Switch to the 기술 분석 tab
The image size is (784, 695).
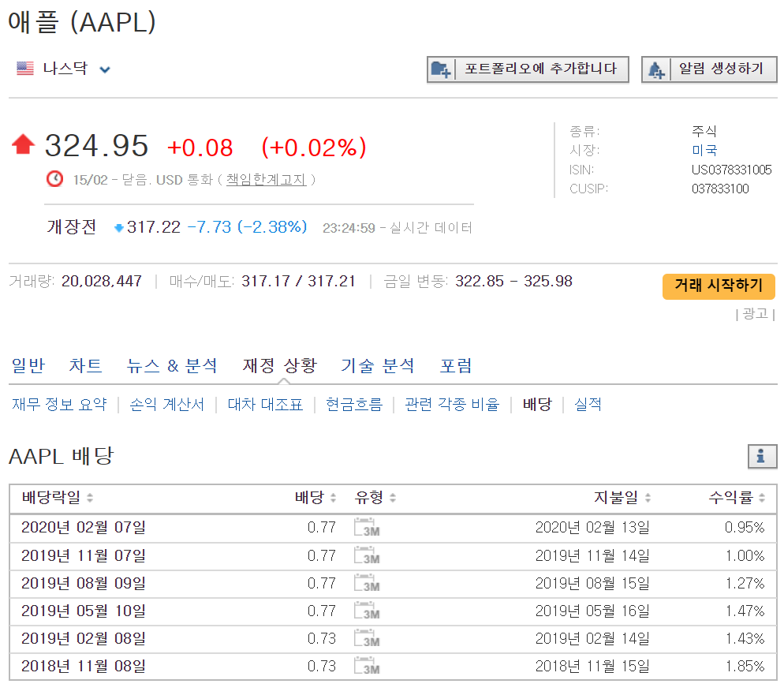tap(378, 365)
